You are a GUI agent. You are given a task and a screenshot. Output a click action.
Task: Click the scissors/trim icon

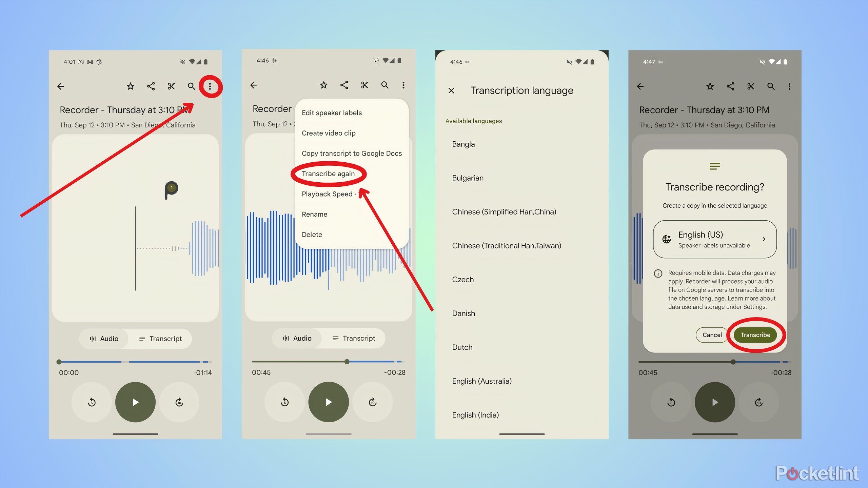coord(171,86)
